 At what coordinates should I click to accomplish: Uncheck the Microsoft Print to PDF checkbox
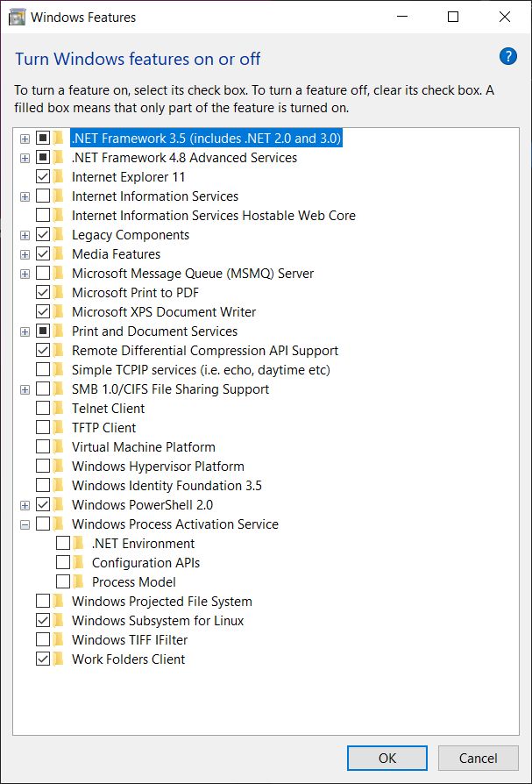pyautogui.click(x=43, y=293)
